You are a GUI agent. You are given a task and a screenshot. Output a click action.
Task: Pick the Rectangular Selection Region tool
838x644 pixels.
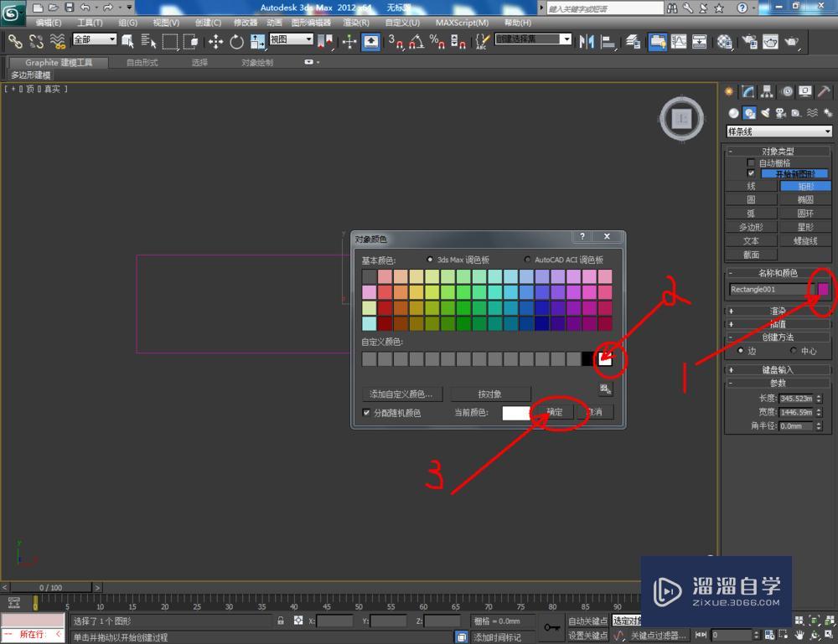coord(170,42)
